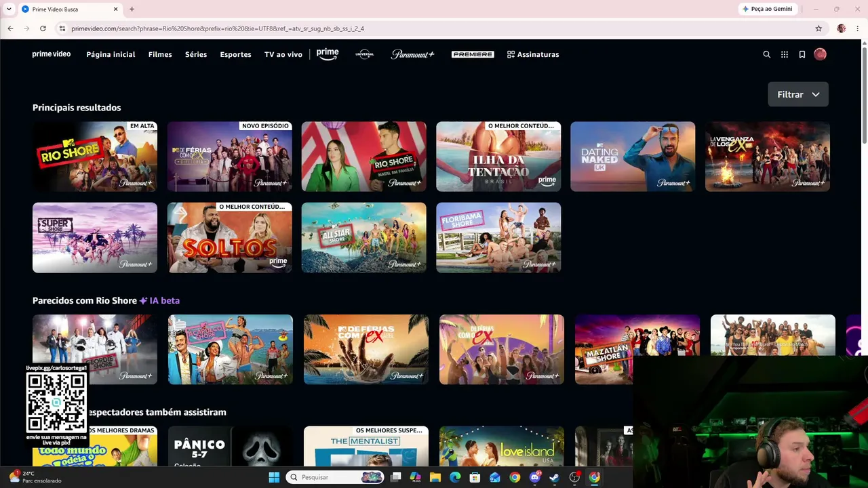Close the Prime Video: Busca tab

pos(116,9)
